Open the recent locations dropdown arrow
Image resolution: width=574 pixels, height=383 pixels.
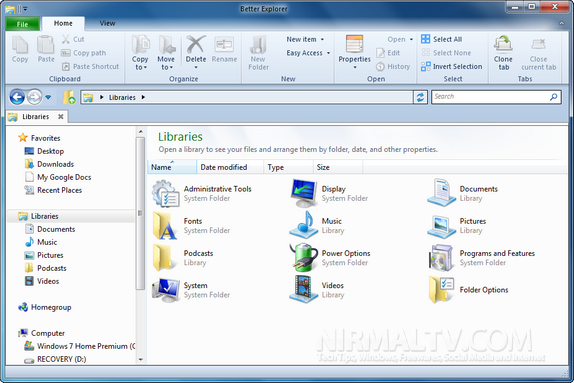coord(48,98)
